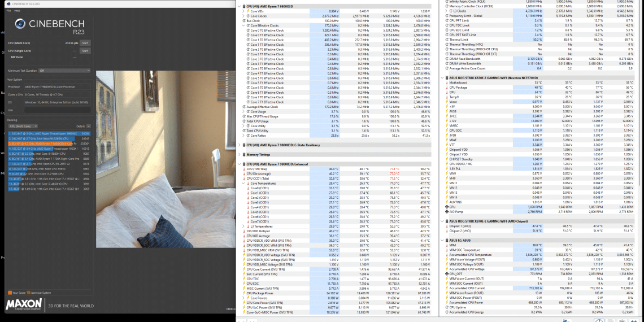Expand the Core Powers row
This screenshot has width=644, height=322.
(x=243, y=298)
